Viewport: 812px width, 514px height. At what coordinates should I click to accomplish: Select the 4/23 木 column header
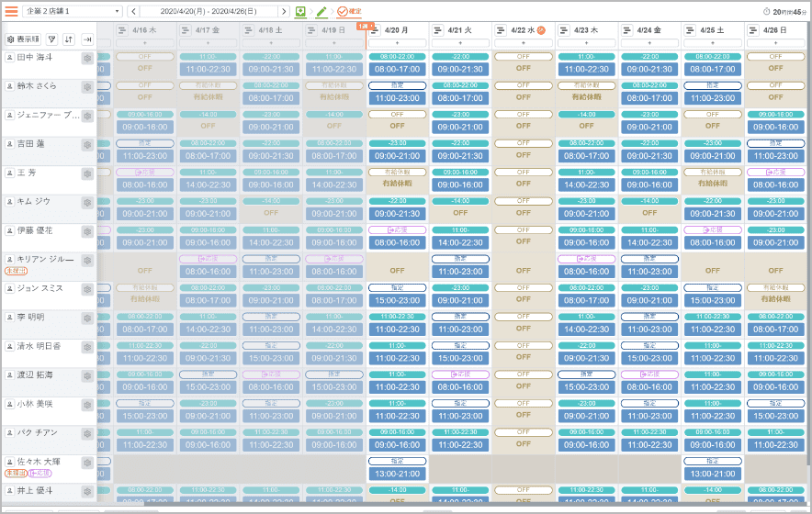tap(586, 30)
